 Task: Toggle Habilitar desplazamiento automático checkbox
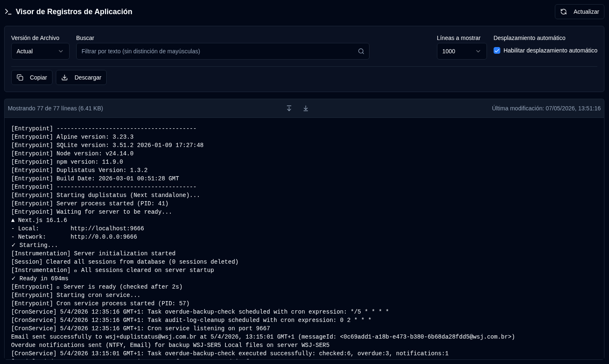point(497,50)
